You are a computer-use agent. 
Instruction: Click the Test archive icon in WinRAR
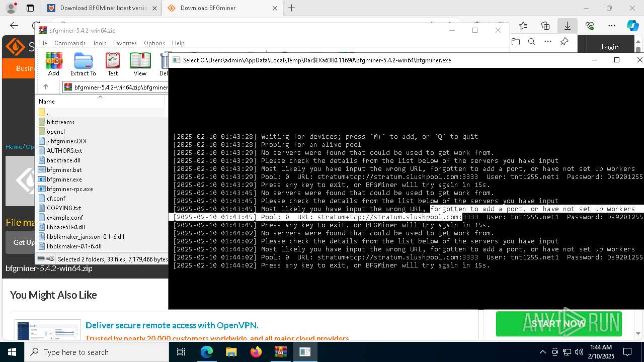tap(113, 64)
